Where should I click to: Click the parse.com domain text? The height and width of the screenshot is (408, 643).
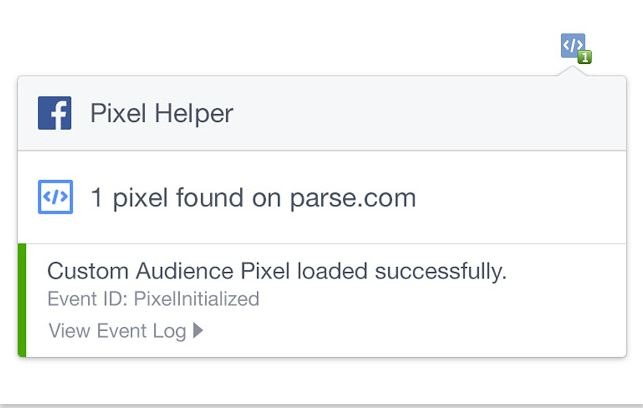tap(353, 198)
